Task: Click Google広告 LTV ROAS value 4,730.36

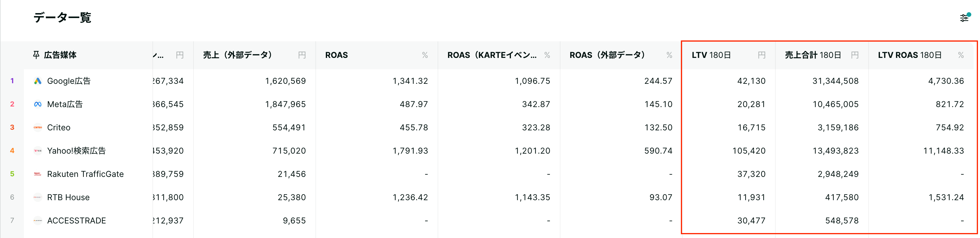Action: point(946,81)
